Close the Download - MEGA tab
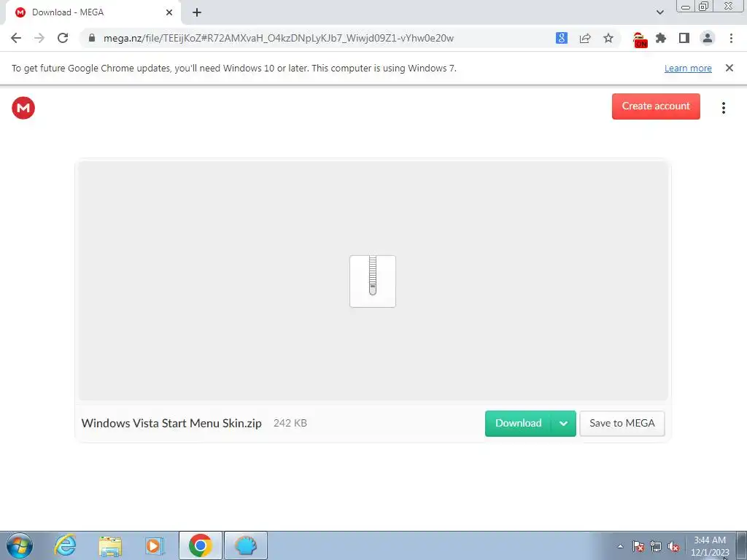This screenshot has height=560, width=747. coord(169,12)
